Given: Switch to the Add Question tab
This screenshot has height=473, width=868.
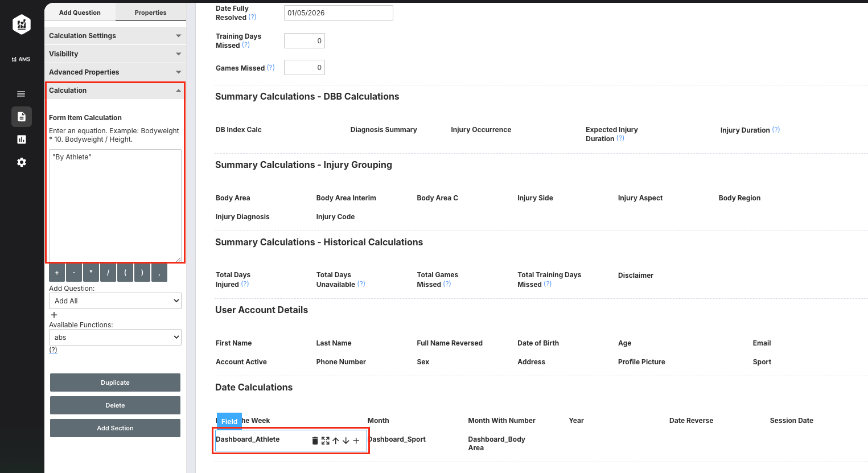Looking at the screenshot, I should click(x=80, y=13).
